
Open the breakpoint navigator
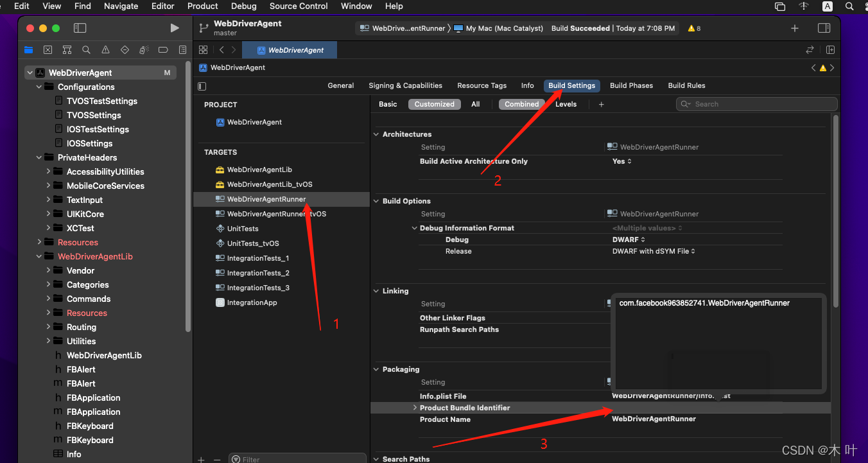pyautogui.click(x=163, y=50)
